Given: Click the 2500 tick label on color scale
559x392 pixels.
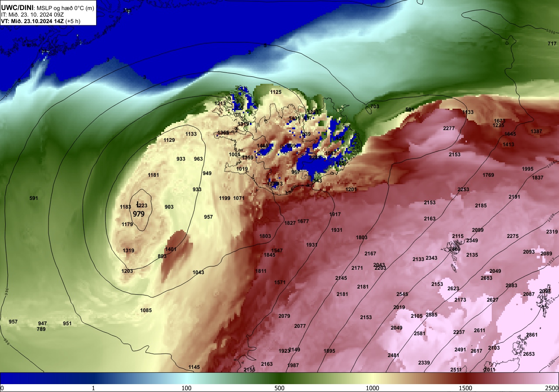Looking at the screenshot, I should pos(552,388).
